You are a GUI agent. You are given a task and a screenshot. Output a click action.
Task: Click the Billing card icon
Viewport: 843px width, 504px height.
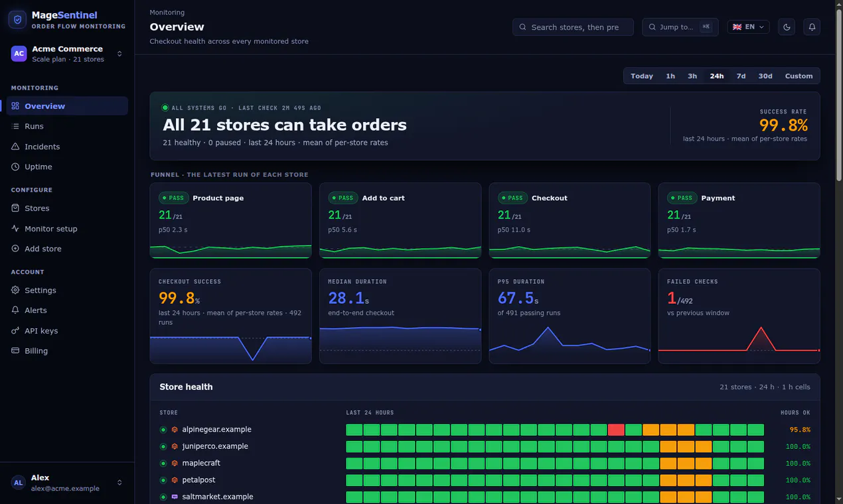click(15, 351)
